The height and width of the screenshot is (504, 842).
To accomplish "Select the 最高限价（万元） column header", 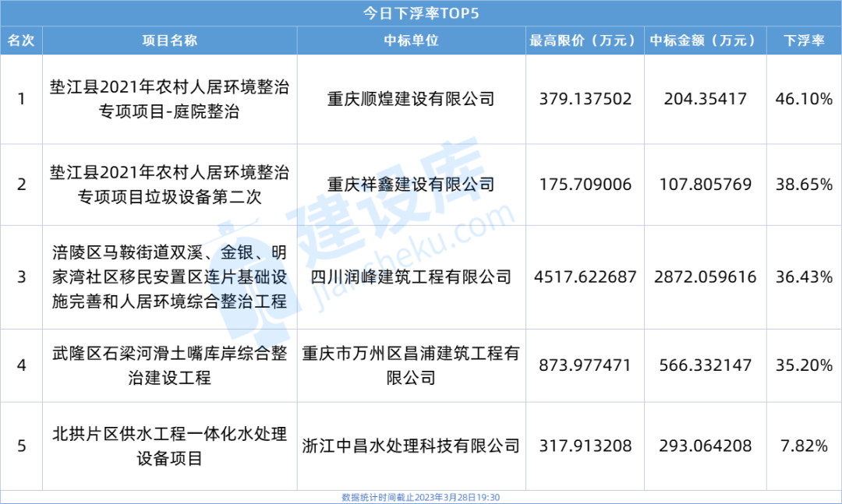I will (582, 41).
